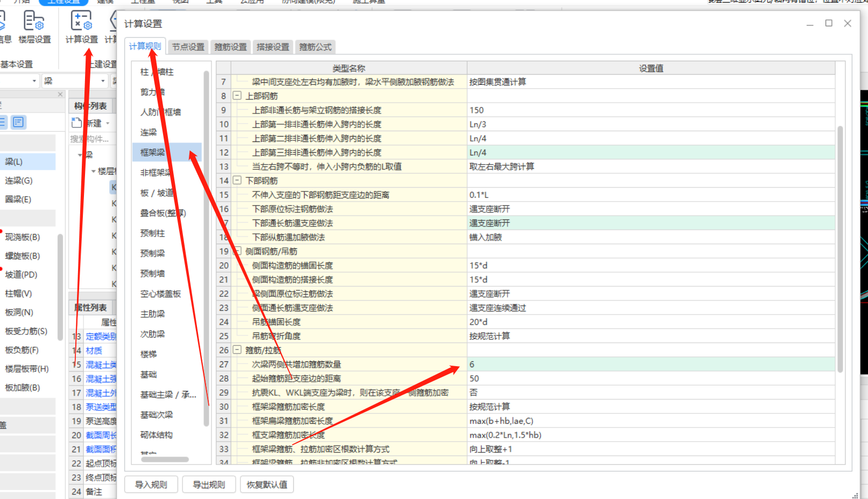Screen dimensions: 868x499
Task: Click the category list vertical scrollbar
Action: 206,248
